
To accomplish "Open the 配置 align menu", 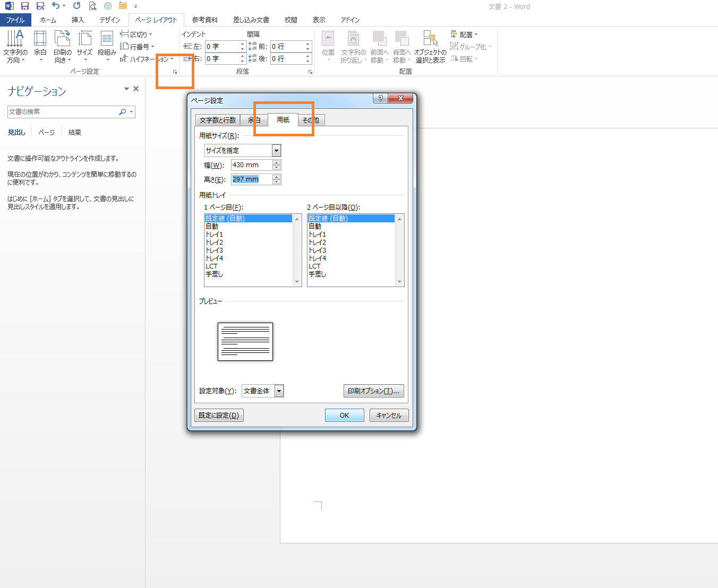I will 464,34.
